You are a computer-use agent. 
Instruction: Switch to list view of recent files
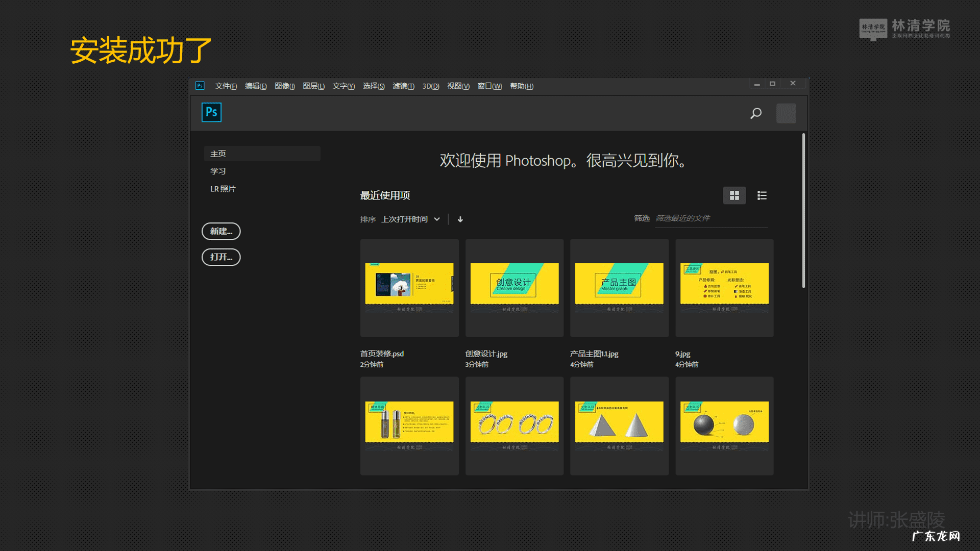point(762,195)
